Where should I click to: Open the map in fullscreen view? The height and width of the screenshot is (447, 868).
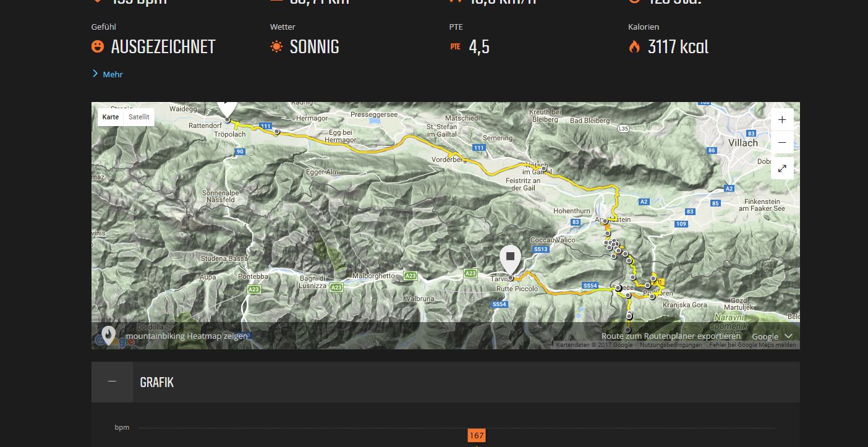point(782,168)
